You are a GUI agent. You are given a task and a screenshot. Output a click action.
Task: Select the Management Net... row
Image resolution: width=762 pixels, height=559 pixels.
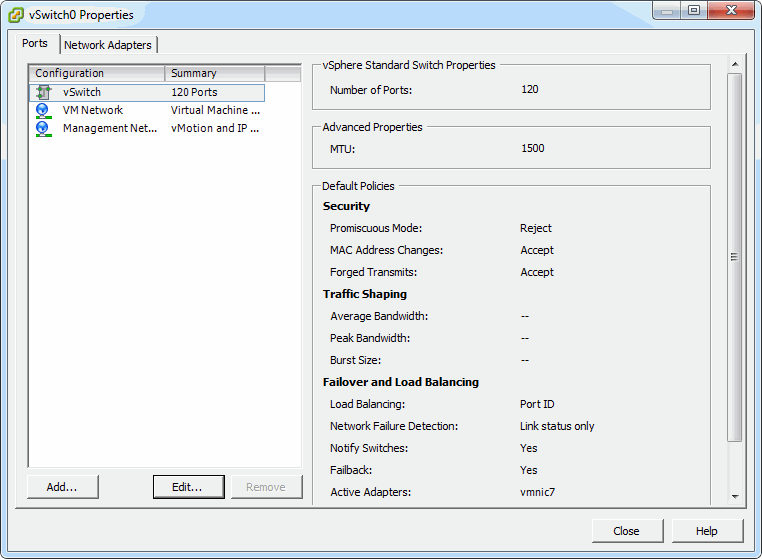coord(147,128)
